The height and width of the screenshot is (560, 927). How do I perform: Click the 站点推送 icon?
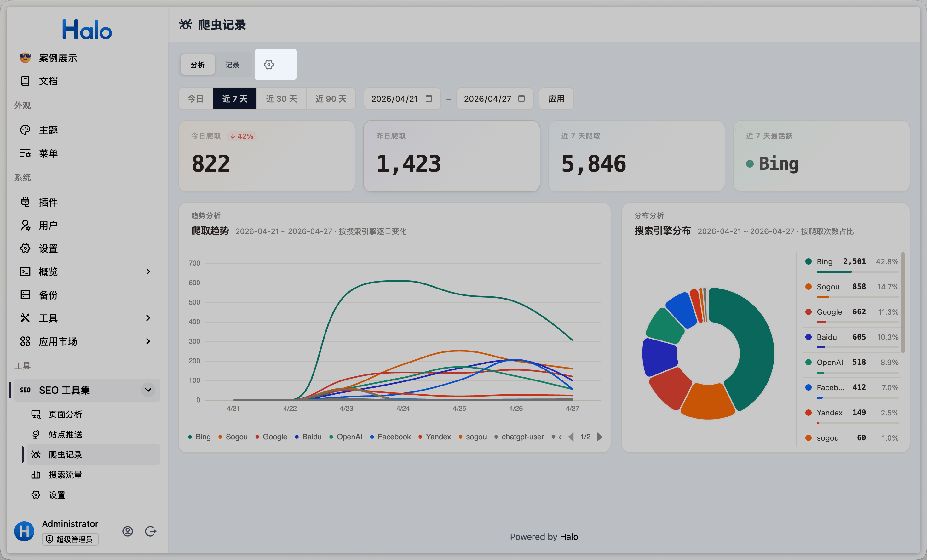click(x=36, y=434)
